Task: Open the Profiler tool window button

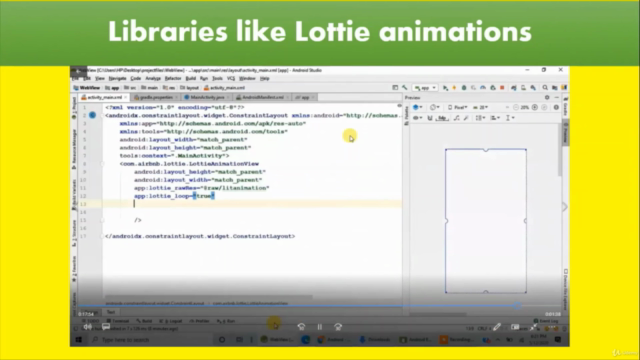Action: [200, 321]
